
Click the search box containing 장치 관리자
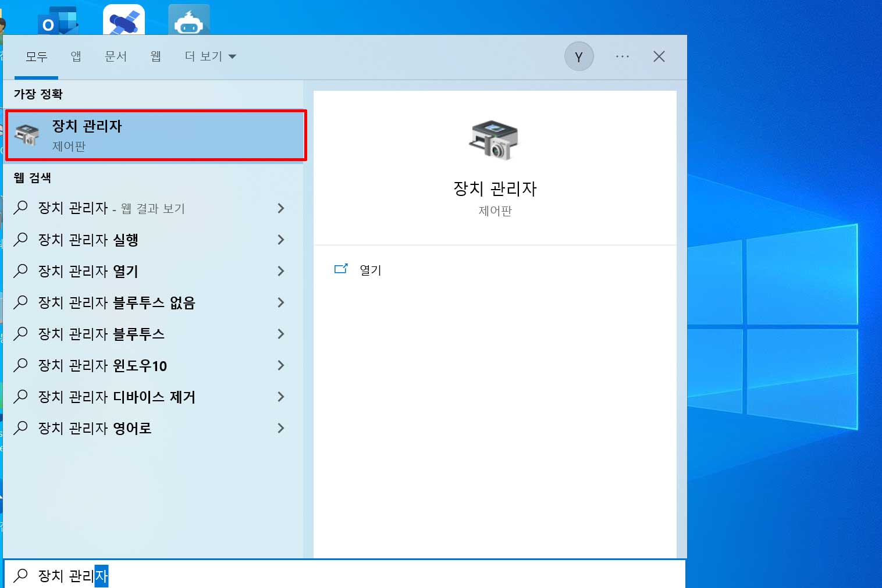[x=344, y=575]
